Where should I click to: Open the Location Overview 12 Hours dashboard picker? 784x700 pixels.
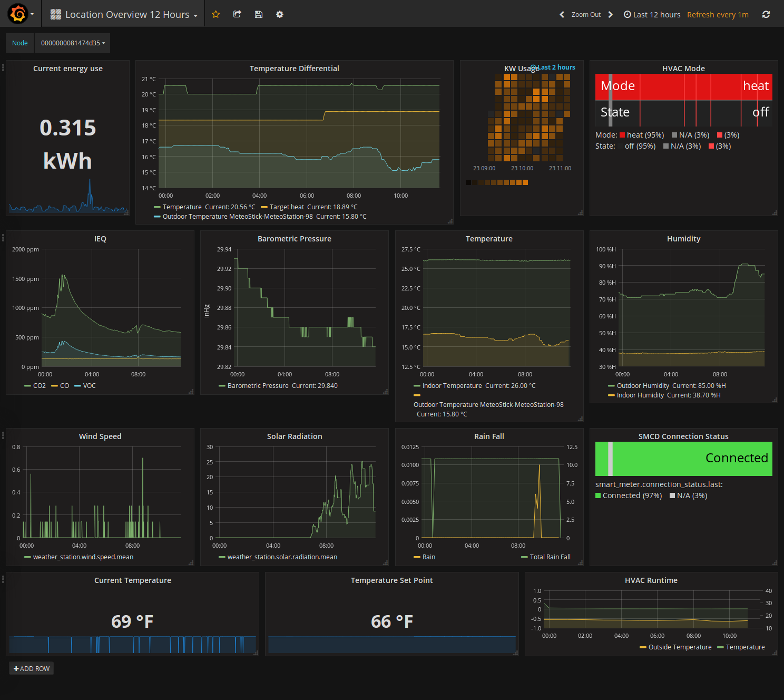(x=124, y=15)
